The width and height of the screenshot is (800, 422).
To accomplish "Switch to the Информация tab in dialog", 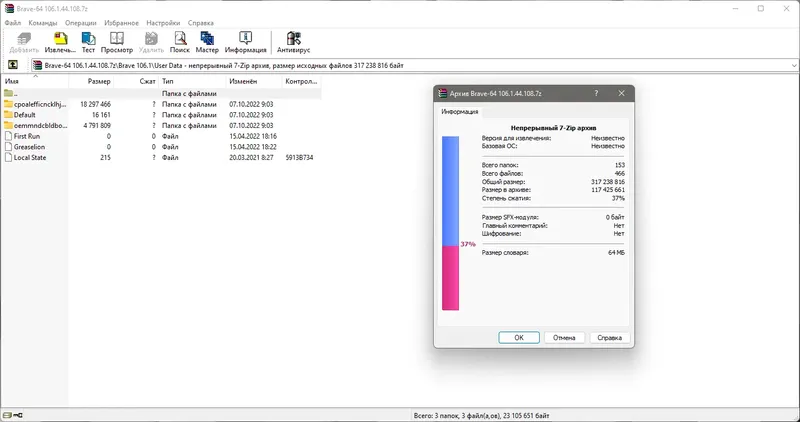I will [x=460, y=112].
